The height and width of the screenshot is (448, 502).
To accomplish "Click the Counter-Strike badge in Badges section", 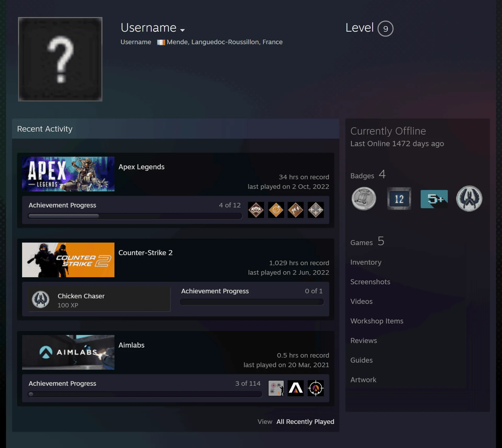I will (x=469, y=199).
